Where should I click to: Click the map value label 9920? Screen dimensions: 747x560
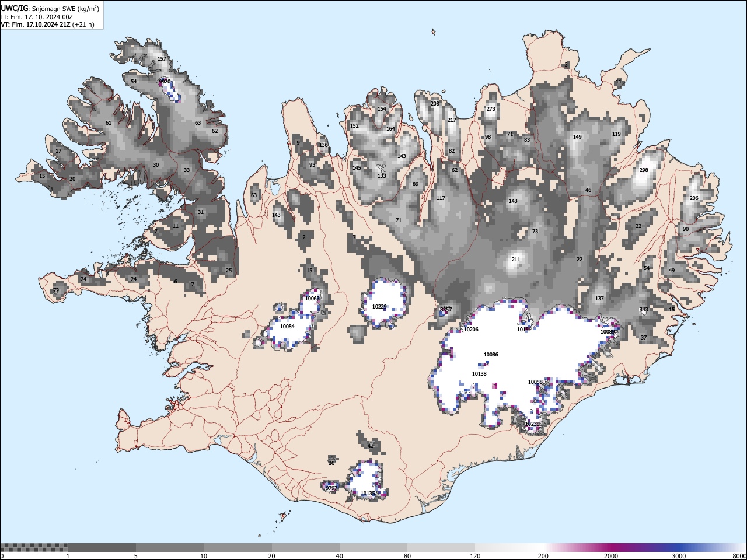coord(165,82)
